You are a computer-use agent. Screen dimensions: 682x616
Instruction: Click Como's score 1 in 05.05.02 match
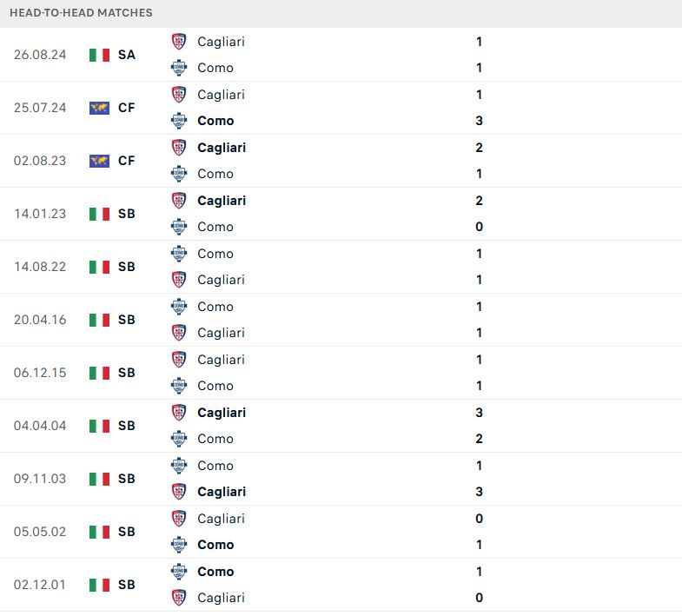click(479, 545)
